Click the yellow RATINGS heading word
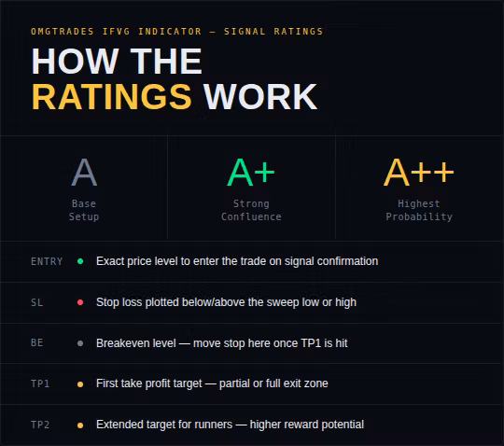The height and width of the screenshot is (446, 504). point(112,97)
